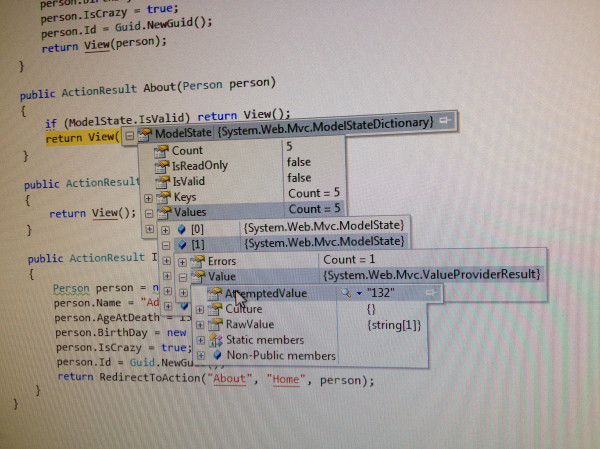Click the AttemptedValue property icon
This screenshot has height=449, width=600.
(x=215, y=293)
